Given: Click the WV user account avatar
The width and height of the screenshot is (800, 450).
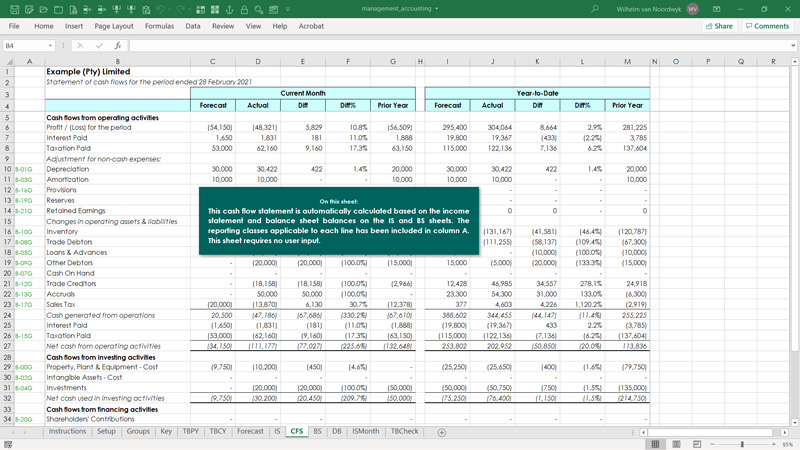Looking at the screenshot, I should click(692, 9).
